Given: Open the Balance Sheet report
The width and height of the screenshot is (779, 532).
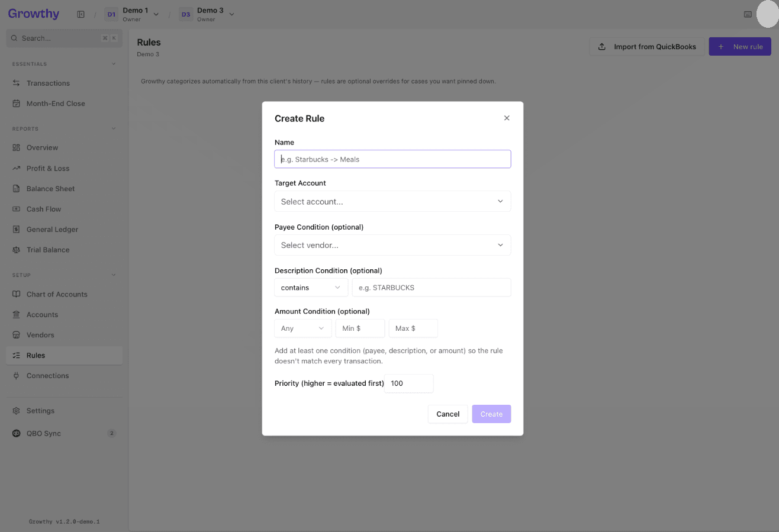Looking at the screenshot, I should pos(65,189).
